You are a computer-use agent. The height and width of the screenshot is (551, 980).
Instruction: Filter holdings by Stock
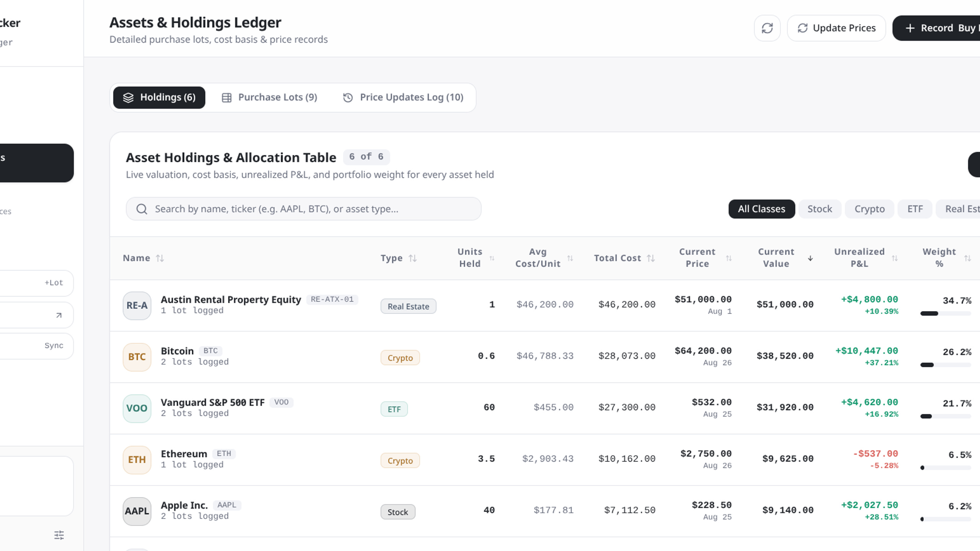pos(820,209)
